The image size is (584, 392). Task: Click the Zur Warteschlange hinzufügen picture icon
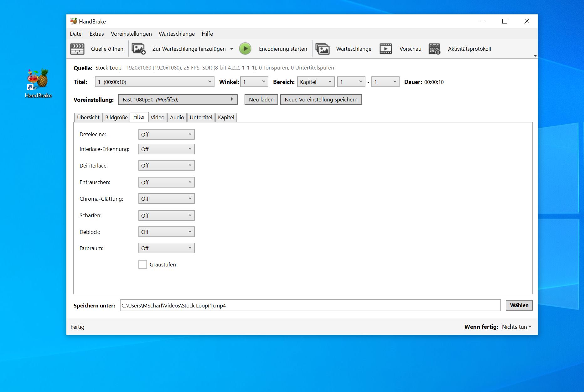[138, 49]
